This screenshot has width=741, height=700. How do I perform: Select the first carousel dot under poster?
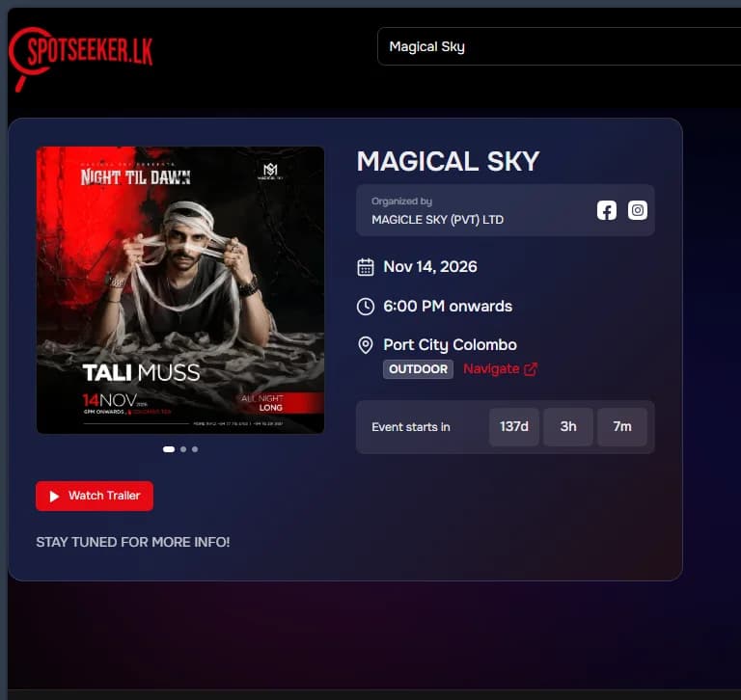[169, 449]
